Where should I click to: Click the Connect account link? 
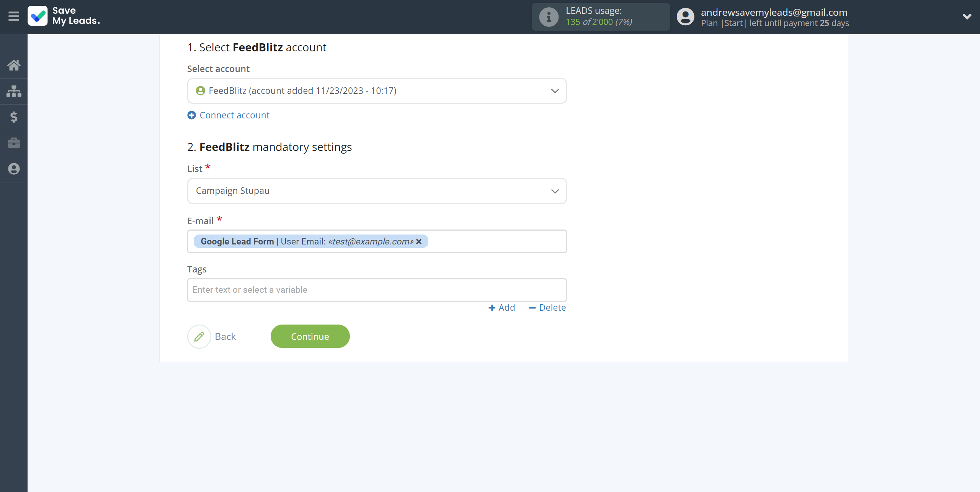[229, 115]
